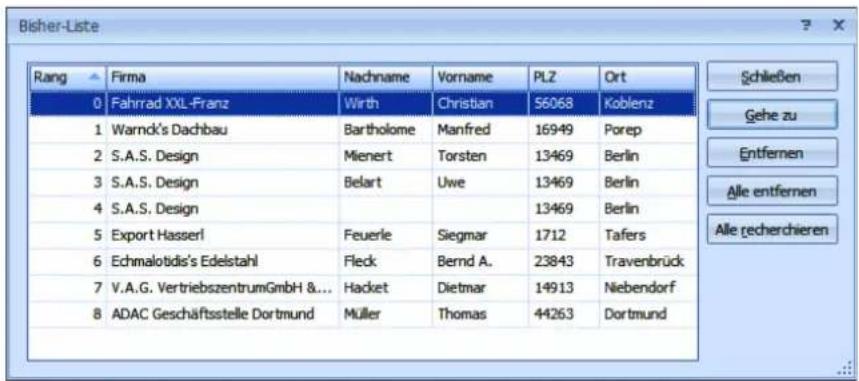Click the Alle entfernen button
Image resolution: width=859 pixels, height=381 pixels.
[772, 191]
